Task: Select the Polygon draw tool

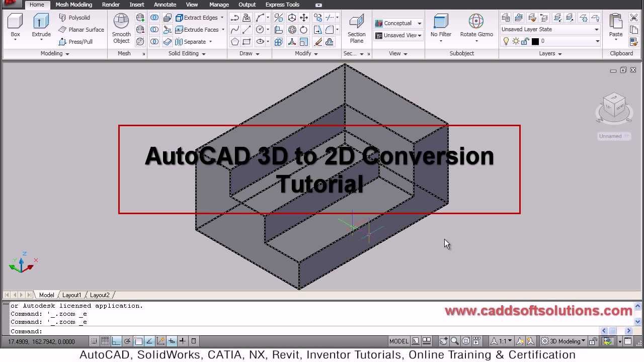Action: tap(235, 42)
